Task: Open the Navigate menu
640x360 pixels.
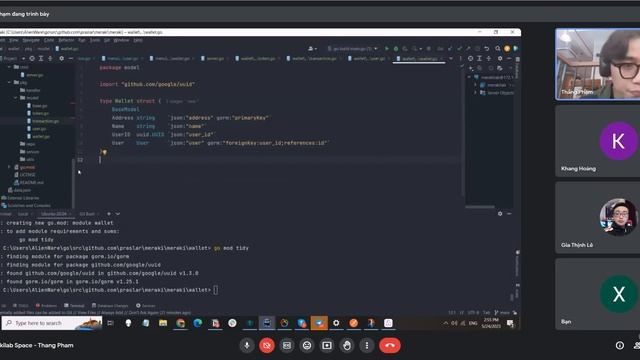Action: coord(31,40)
